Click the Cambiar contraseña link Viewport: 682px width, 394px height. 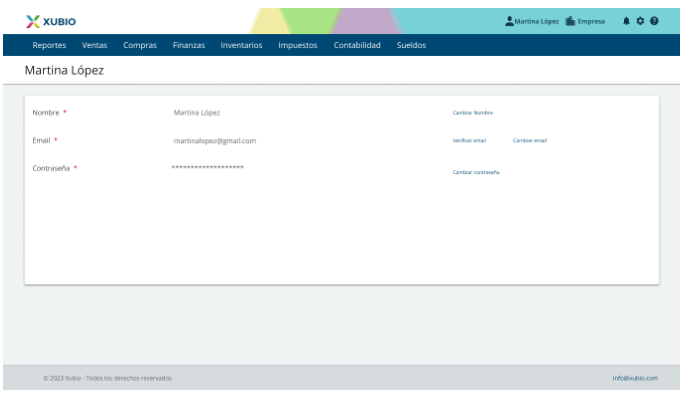(476, 172)
